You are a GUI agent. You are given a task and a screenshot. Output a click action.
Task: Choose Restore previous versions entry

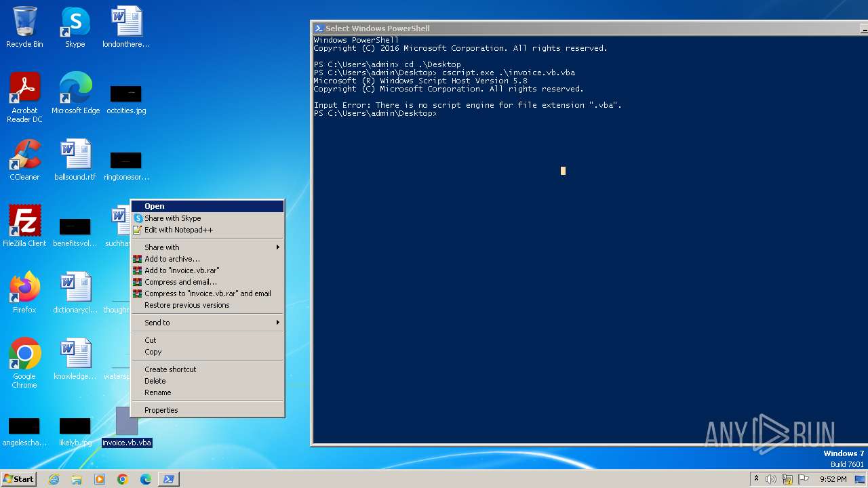click(x=208, y=305)
